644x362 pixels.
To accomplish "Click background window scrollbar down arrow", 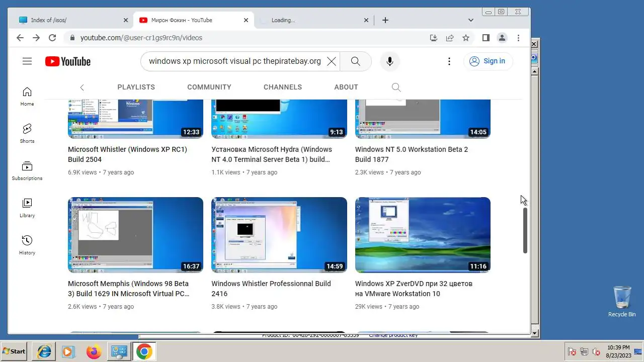I will [534, 333].
